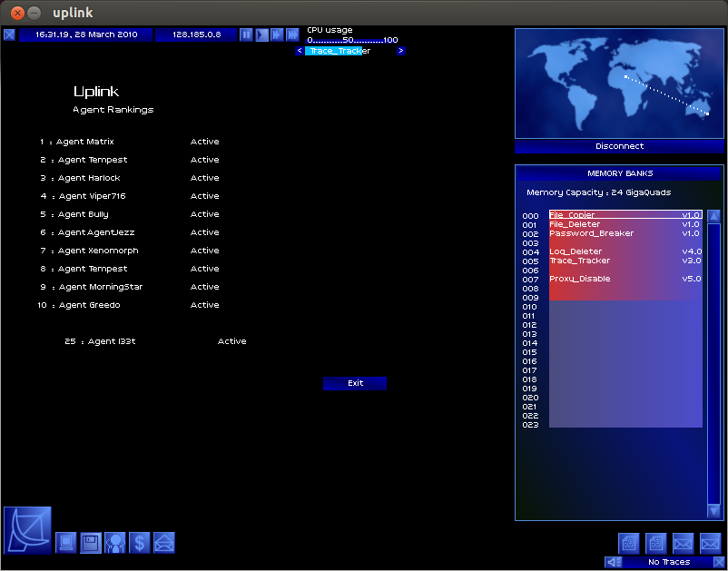Minimize the uplink window

coord(34,13)
